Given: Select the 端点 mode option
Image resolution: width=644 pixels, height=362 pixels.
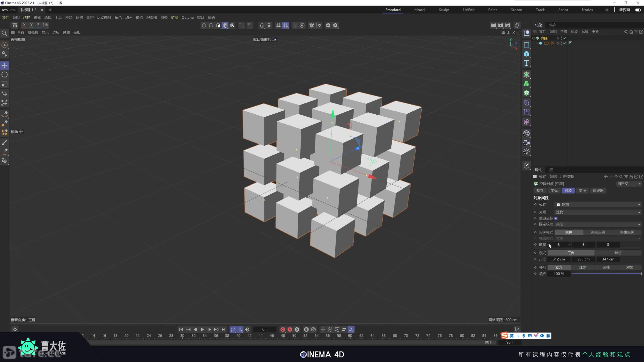Looking at the screenshot, I should click(x=618, y=253).
